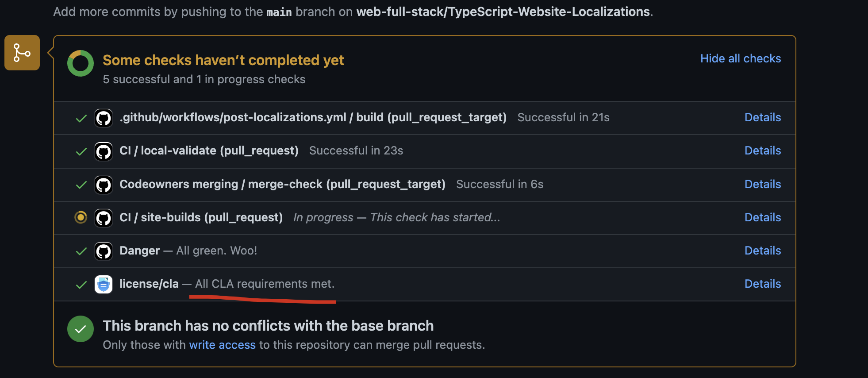Click GitHub avatar beside Danger check
The width and height of the screenshot is (868, 378).
coord(104,251)
